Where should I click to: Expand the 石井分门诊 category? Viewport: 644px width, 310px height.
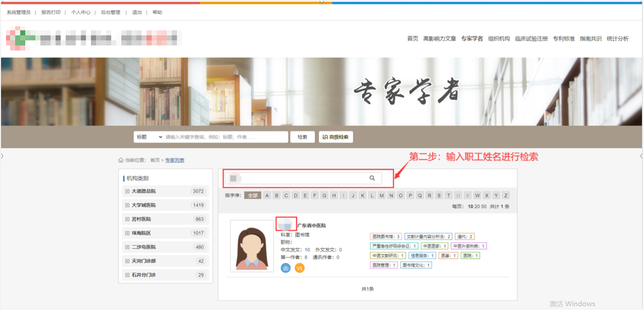point(127,275)
